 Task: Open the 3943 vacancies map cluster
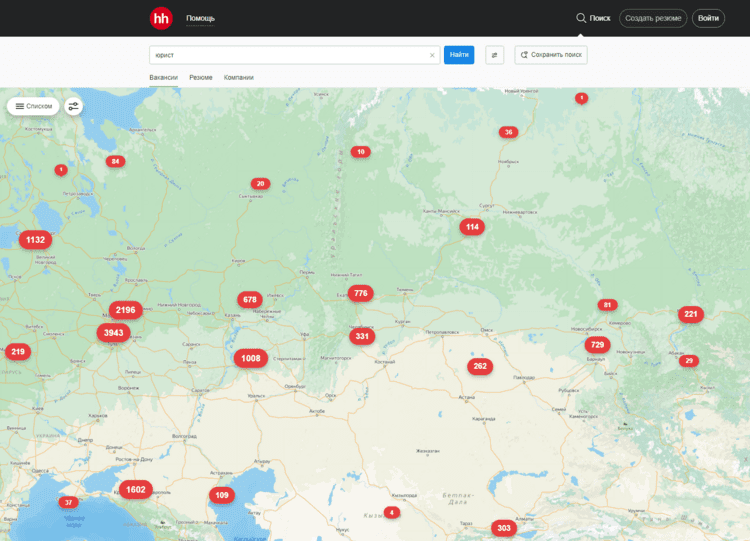click(x=114, y=333)
